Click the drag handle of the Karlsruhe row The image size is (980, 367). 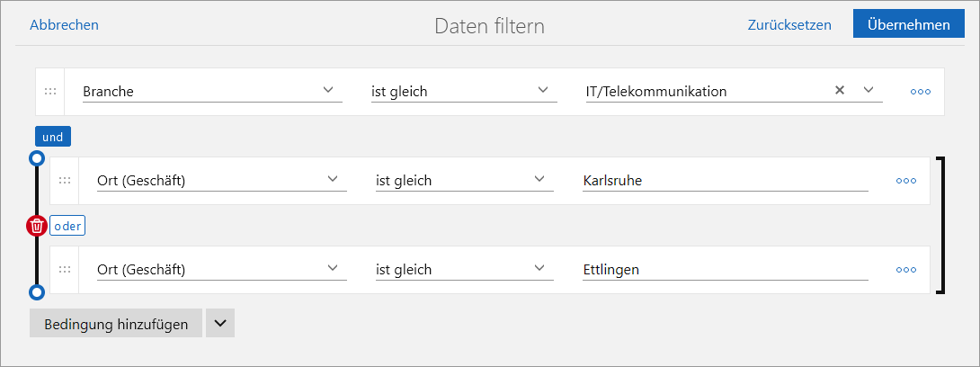pyautogui.click(x=65, y=181)
